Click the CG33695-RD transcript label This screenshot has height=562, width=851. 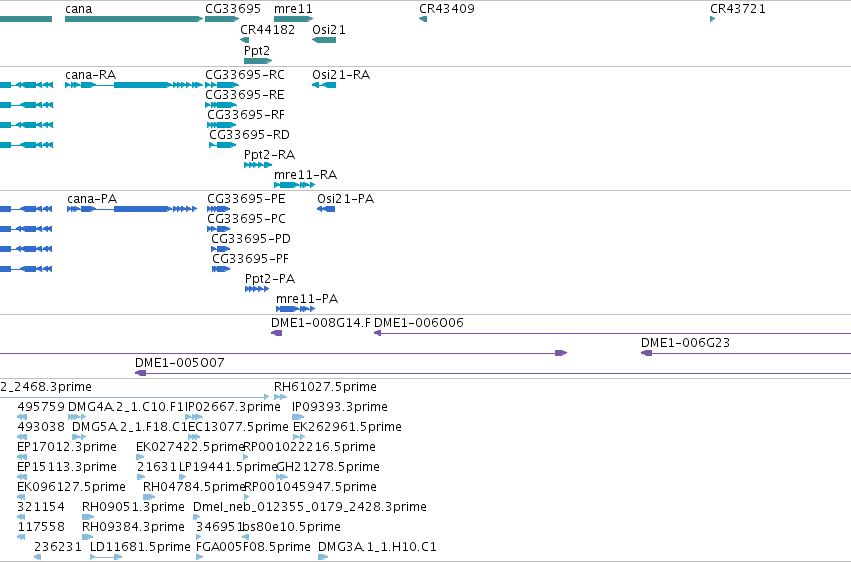point(250,135)
